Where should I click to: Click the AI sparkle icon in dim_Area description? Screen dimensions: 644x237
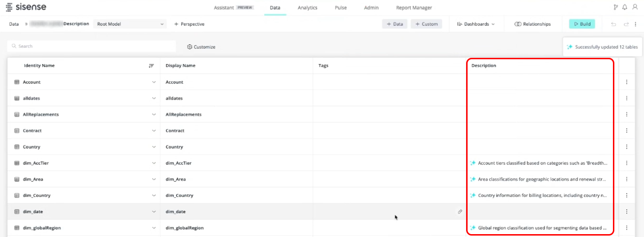click(x=473, y=179)
